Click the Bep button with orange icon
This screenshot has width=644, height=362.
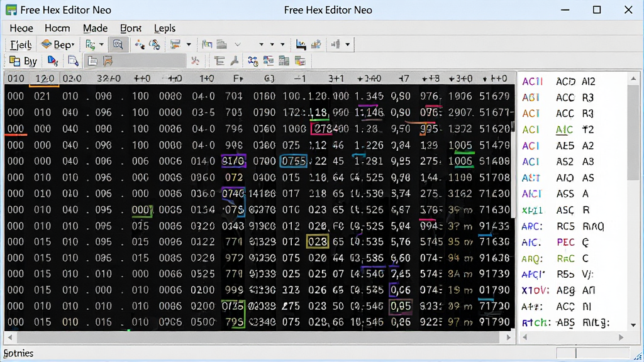(x=58, y=45)
